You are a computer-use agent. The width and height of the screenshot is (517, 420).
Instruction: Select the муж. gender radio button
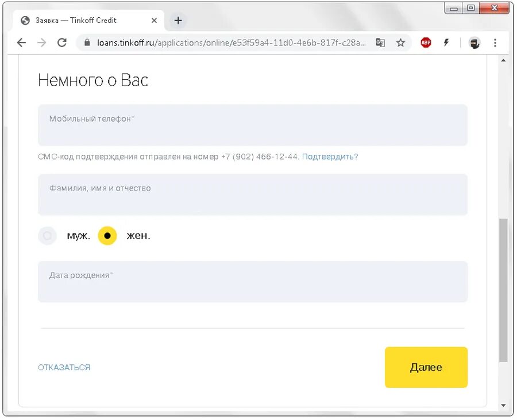click(48, 236)
